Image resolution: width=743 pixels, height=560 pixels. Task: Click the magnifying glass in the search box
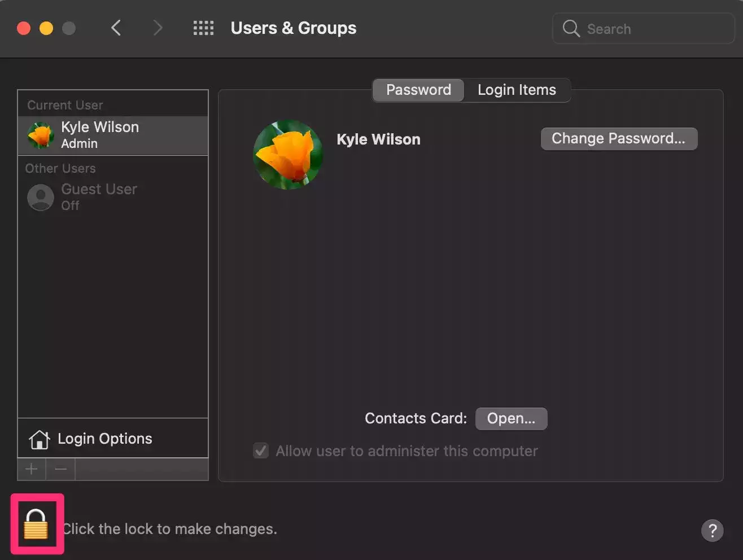(x=571, y=29)
